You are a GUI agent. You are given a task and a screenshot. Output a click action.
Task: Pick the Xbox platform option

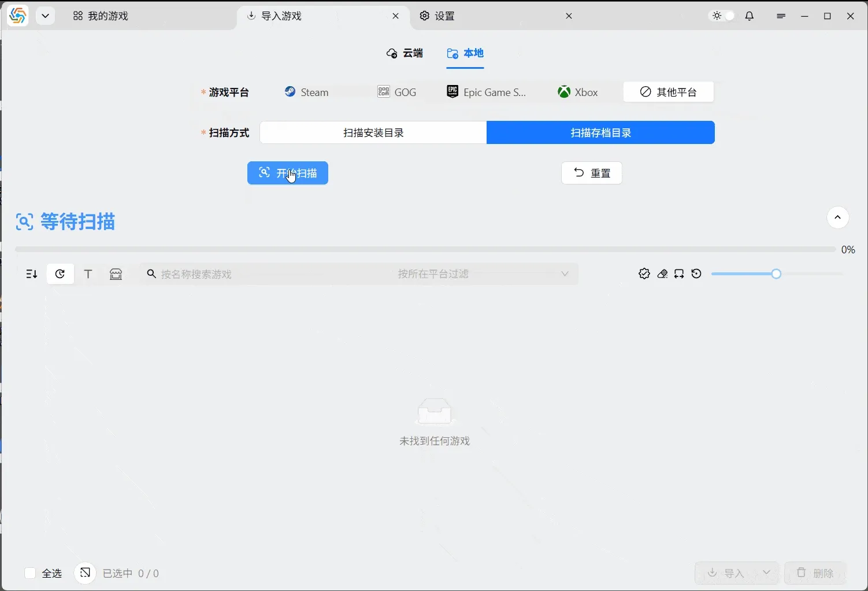[578, 91]
